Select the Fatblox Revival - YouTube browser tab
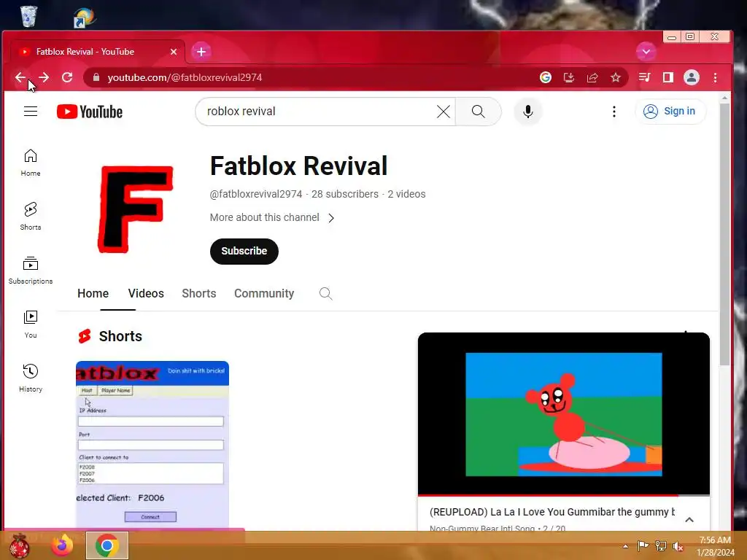 coord(98,52)
